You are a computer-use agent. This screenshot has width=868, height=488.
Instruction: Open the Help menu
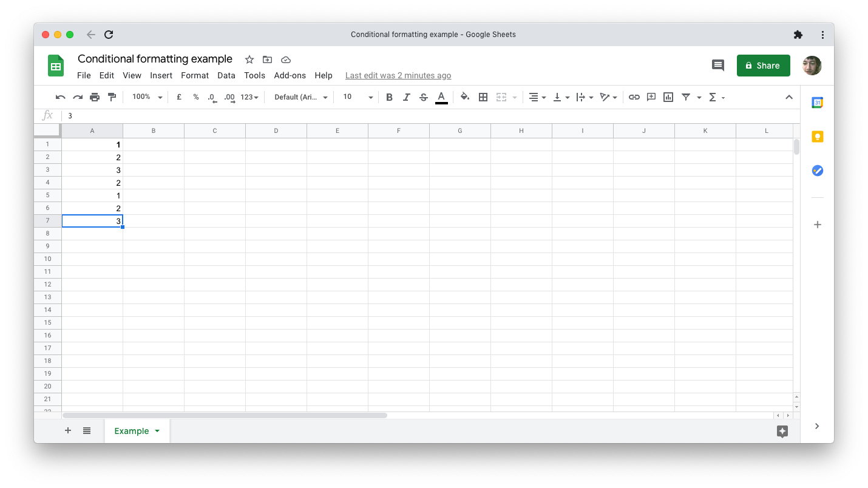(x=324, y=75)
